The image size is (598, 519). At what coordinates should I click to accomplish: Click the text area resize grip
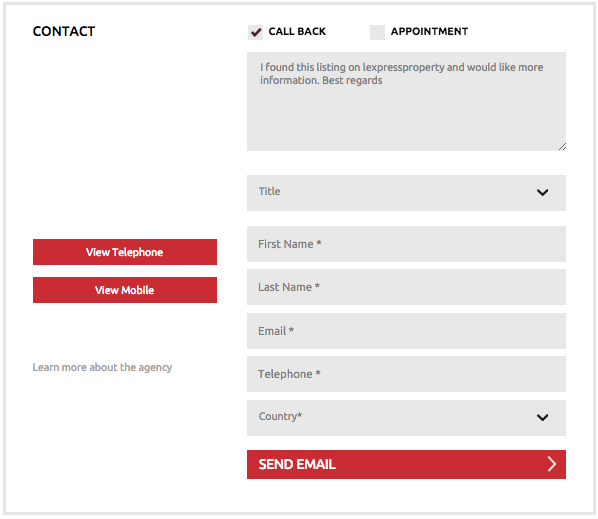coord(562,147)
